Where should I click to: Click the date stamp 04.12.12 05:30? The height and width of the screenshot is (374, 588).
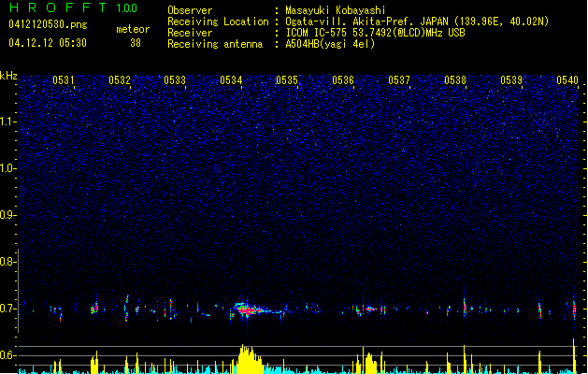[48, 43]
